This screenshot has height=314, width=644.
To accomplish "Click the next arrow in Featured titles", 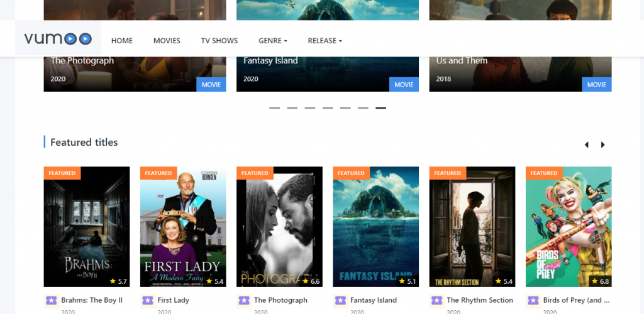I will 602,145.
